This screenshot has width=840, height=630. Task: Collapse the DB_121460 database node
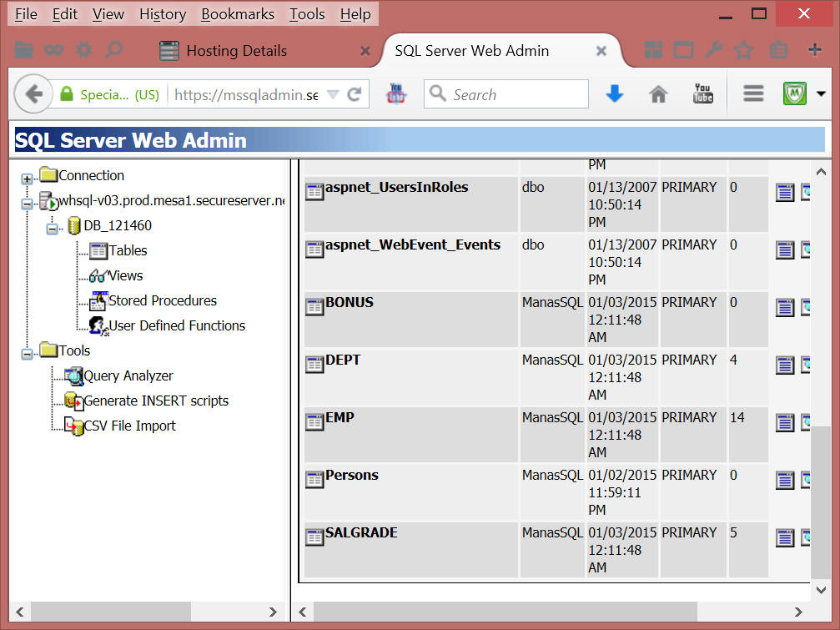click(x=52, y=229)
